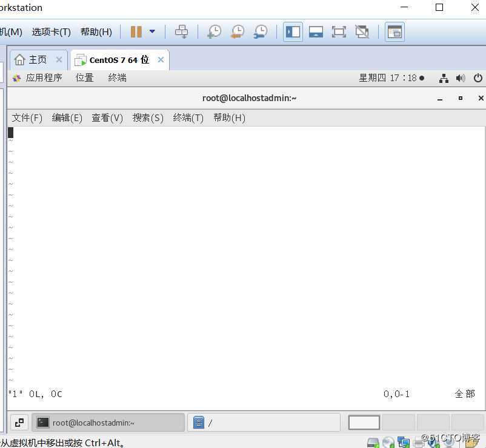Click the network adapter status icon
Image resolution: width=486 pixels, height=448 pixels.
click(x=404, y=443)
